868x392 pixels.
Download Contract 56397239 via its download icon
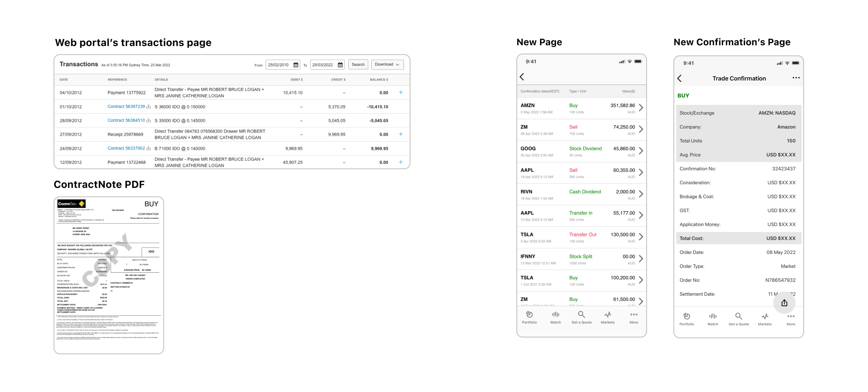coord(148,106)
